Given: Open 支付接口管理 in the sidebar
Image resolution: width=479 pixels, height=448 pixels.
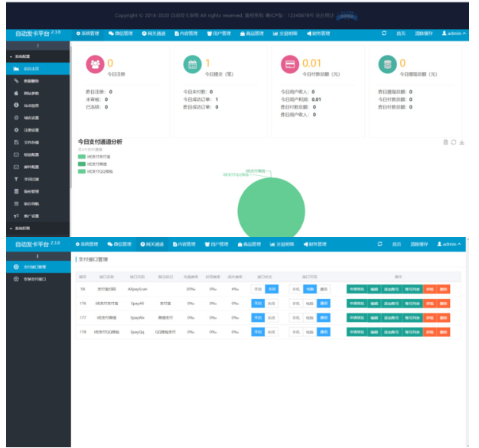Looking at the screenshot, I should [34, 267].
